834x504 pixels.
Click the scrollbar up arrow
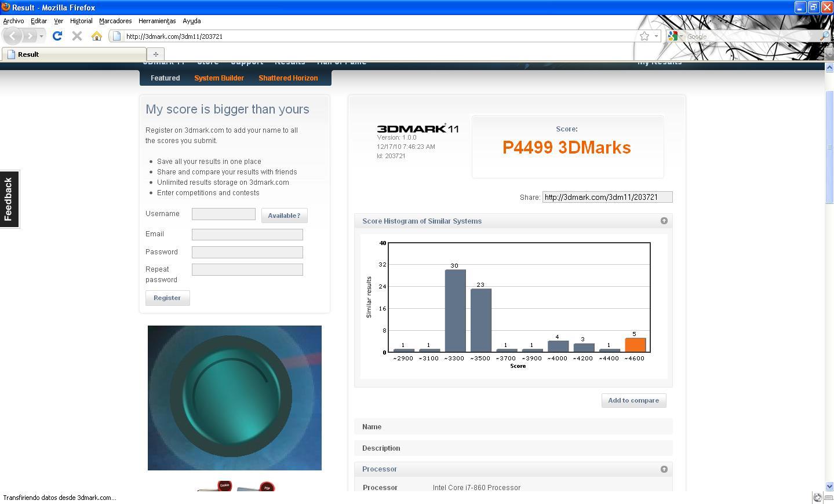[x=829, y=67]
